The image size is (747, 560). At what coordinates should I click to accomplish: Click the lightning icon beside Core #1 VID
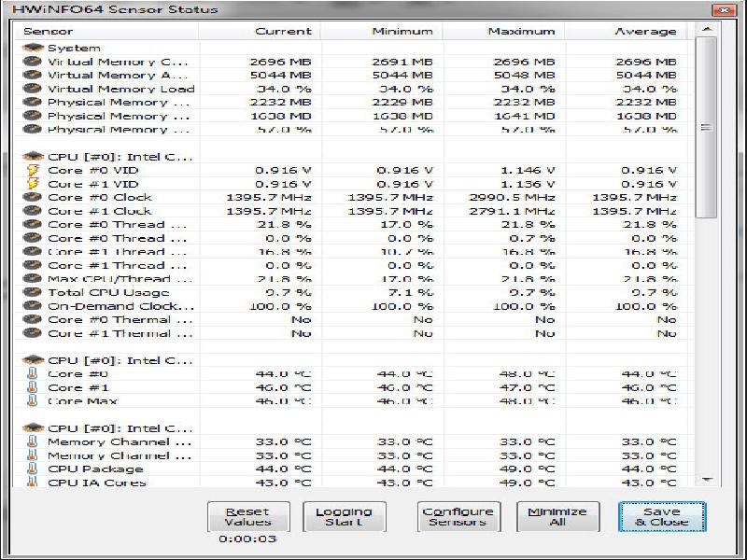tap(33, 184)
